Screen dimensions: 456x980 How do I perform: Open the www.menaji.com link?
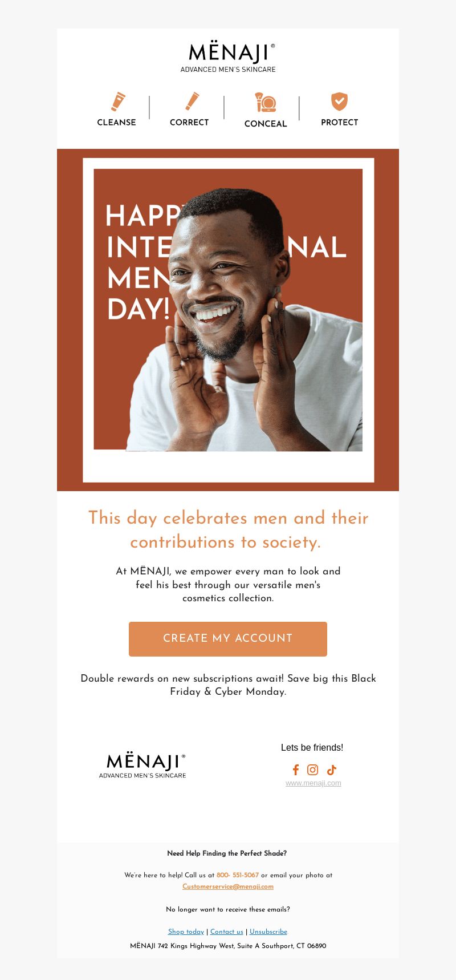(x=313, y=783)
